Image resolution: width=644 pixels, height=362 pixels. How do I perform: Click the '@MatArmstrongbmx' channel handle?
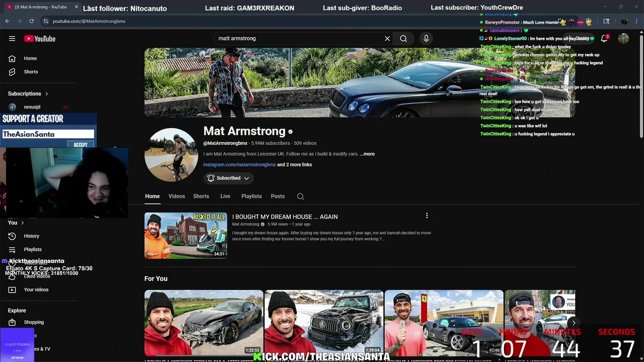tap(225, 143)
